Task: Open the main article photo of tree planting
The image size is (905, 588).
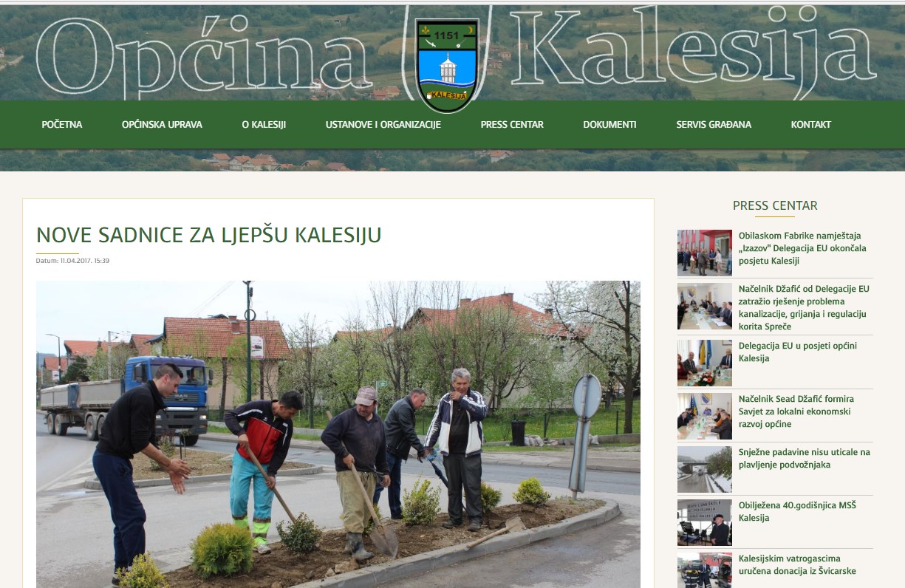Action: (x=338, y=434)
